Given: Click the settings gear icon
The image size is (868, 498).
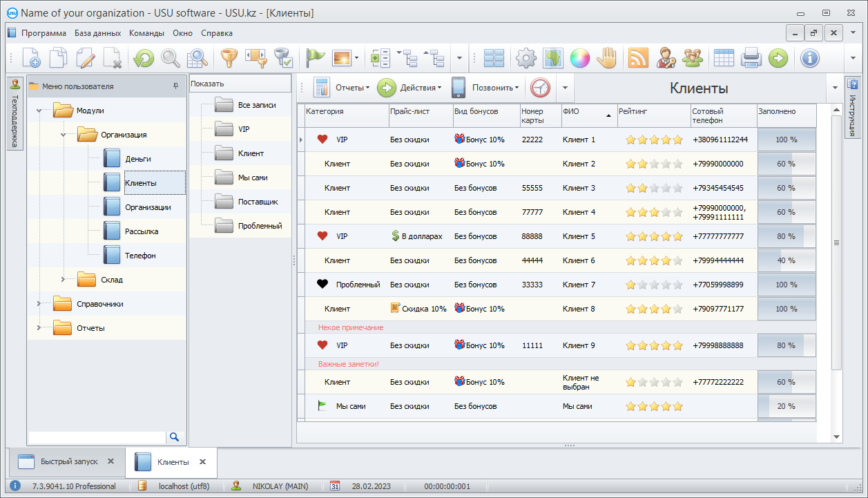Looking at the screenshot, I should click(526, 58).
